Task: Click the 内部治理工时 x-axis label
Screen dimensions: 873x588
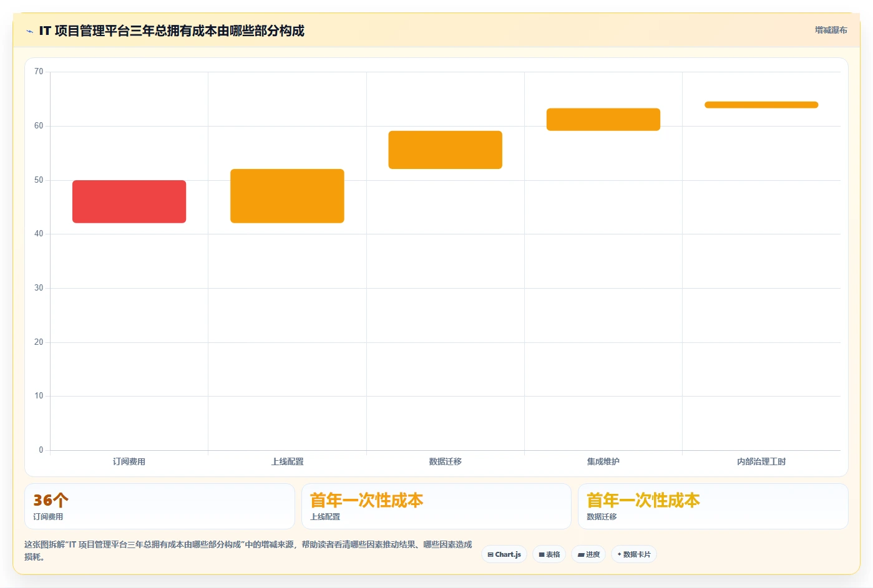Action: click(x=761, y=461)
